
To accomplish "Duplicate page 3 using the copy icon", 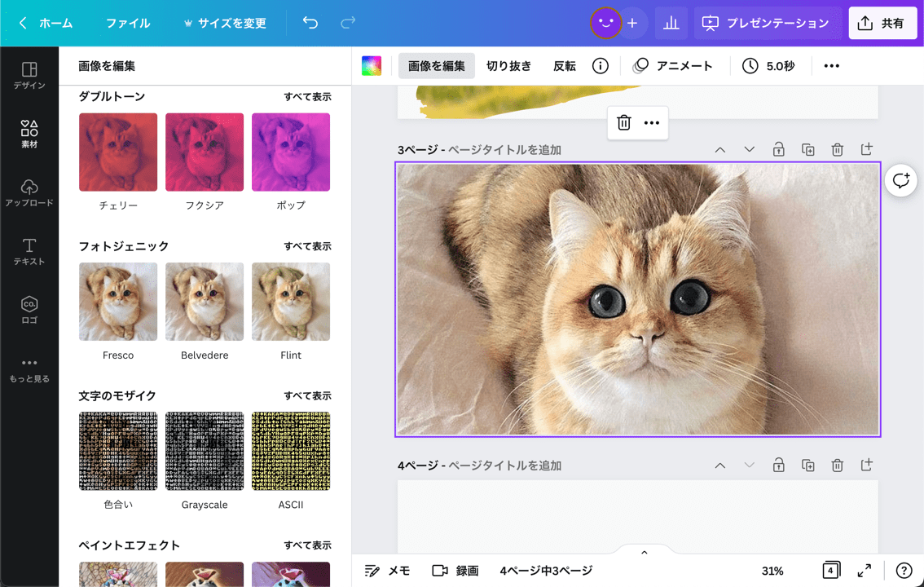I will tap(807, 149).
